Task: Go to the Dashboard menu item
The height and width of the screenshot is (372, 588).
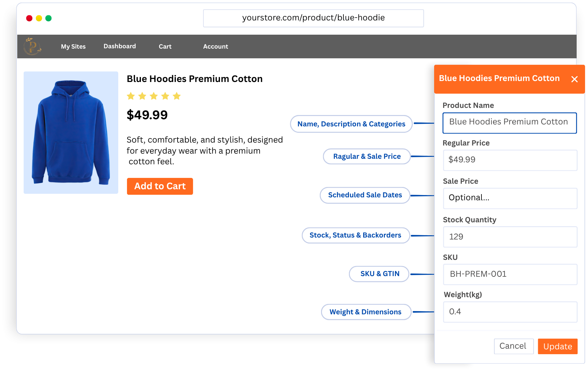Action: [x=120, y=46]
